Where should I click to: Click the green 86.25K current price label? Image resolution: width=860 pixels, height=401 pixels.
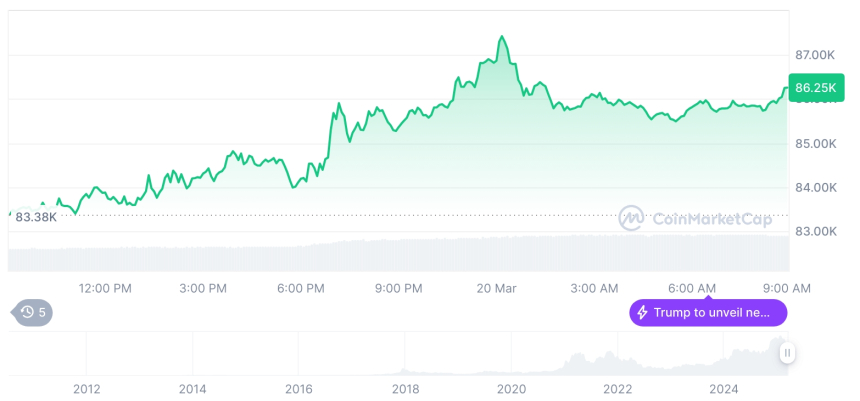(x=815, y=88)
